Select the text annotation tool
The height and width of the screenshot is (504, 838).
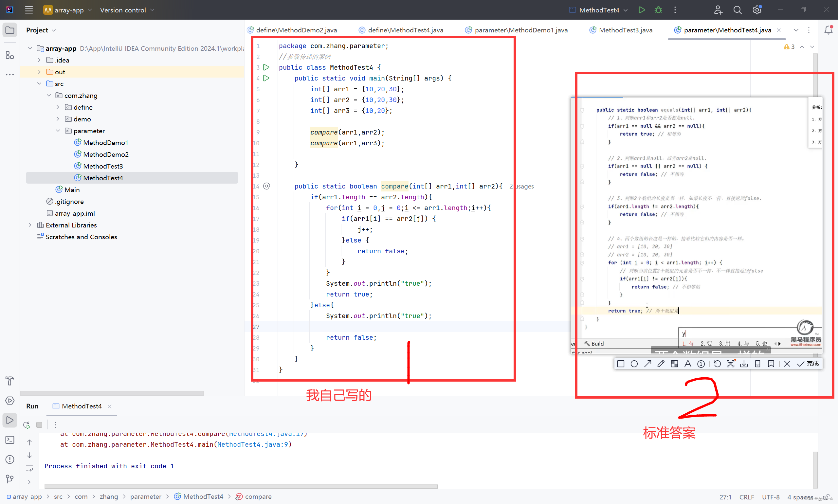coord(687,364)
